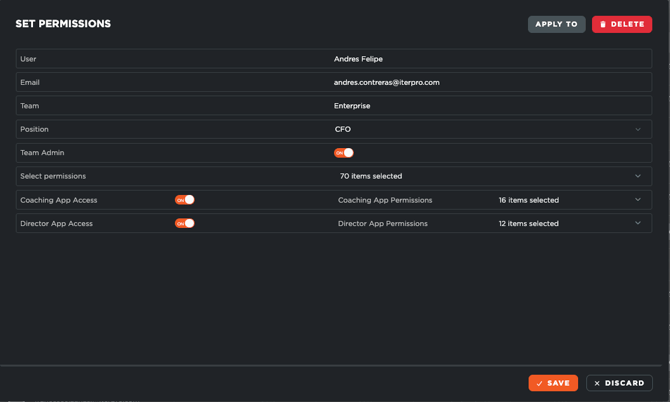Click the Team value Enterprise
This screenshot has height=402, width=670.
point(352,106)
